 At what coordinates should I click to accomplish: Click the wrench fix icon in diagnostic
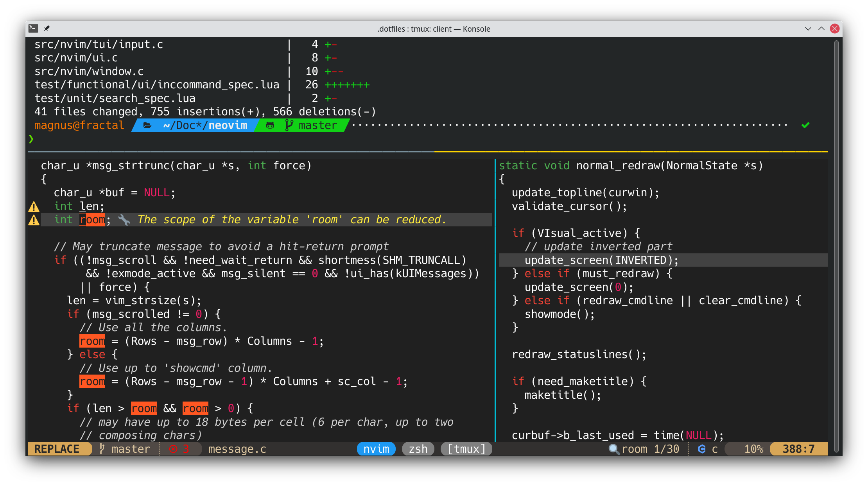(124, 220)
